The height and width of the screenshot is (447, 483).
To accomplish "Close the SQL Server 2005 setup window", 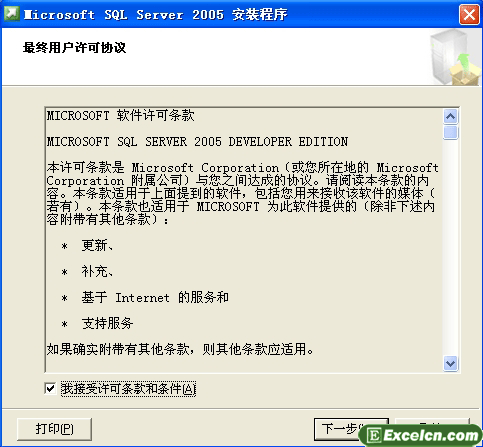I will click(469, 15).
